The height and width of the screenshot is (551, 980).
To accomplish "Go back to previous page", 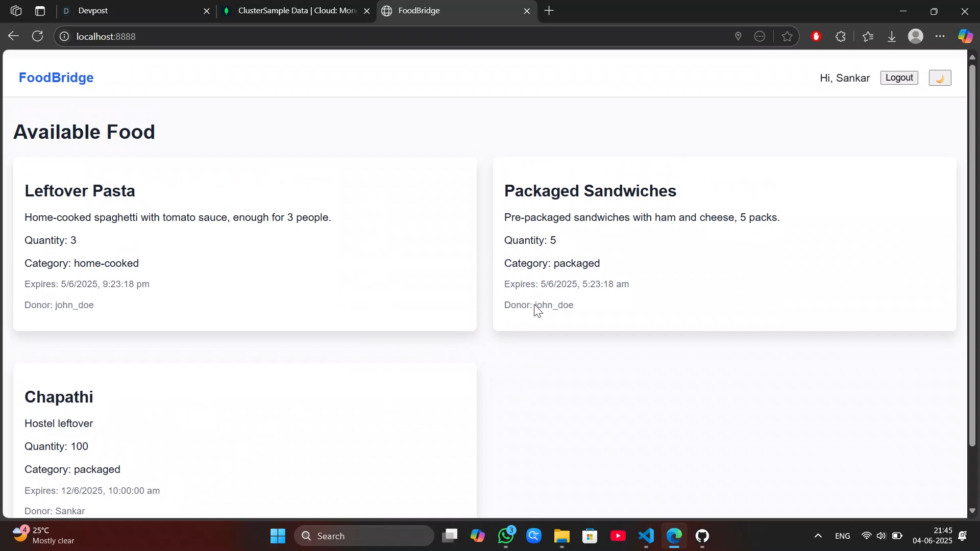I will (x=13, y=36).
